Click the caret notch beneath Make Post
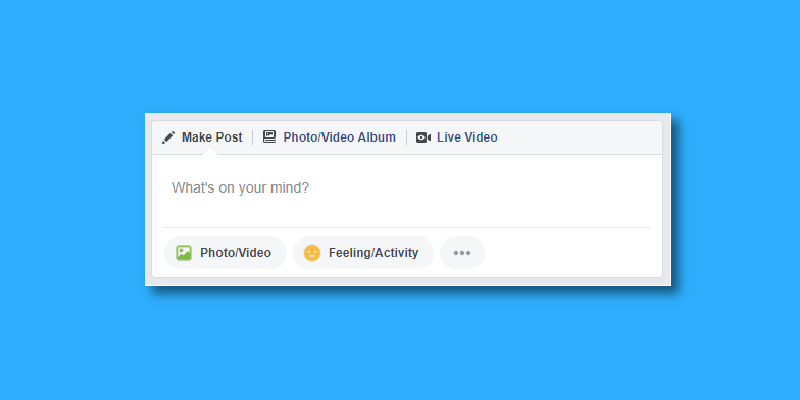 tap(211, 152)
